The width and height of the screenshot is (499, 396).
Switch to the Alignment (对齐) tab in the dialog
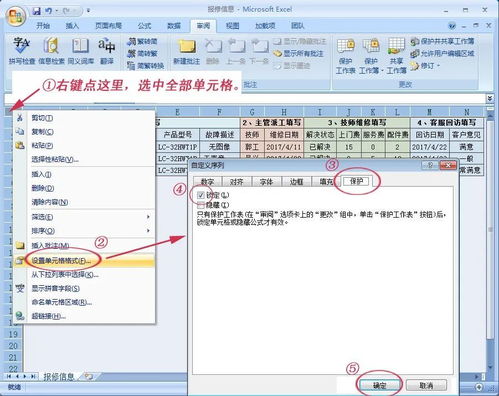(x=237, y=182)
